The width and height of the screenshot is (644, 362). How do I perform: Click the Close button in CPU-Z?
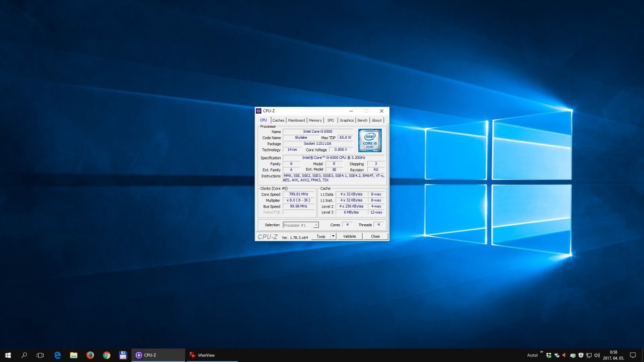pos(375,236)
